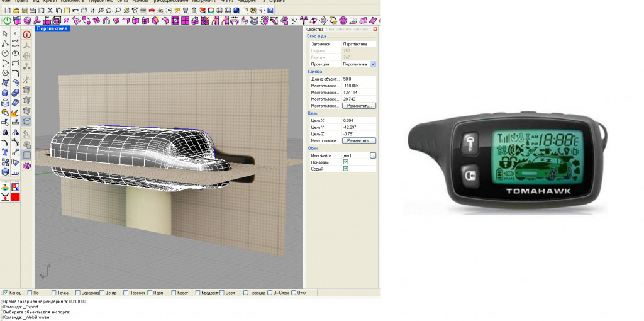Enable the Пересеч snap checkbox
Image resolution: width=644 pixels, height=321 pixels.
coord(126,293)
